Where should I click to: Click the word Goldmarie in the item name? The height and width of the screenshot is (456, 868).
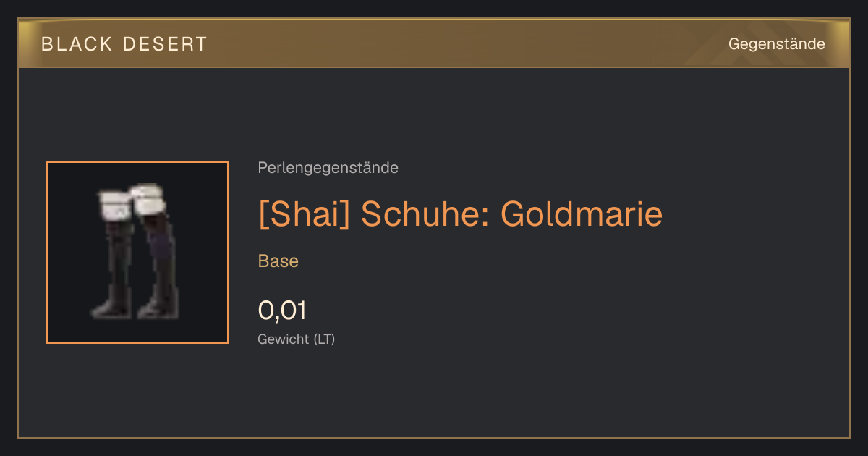coord(581,214)
